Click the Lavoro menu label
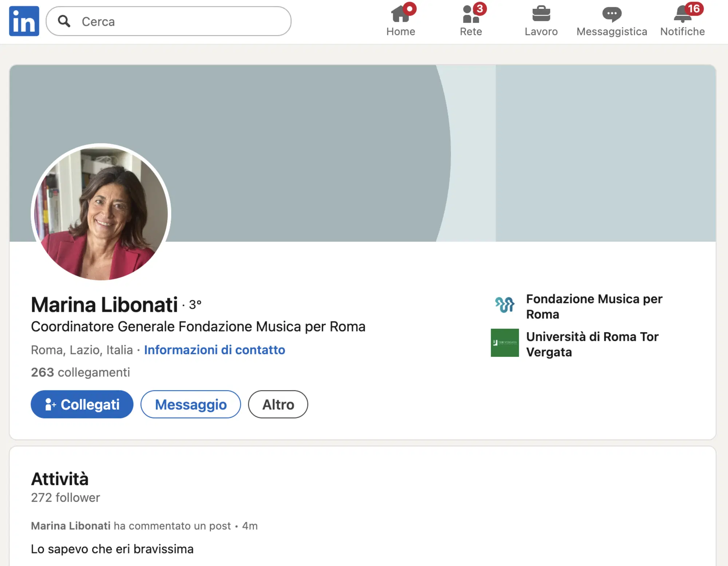This screenshot has width=728, height=566. pos(541,32)
